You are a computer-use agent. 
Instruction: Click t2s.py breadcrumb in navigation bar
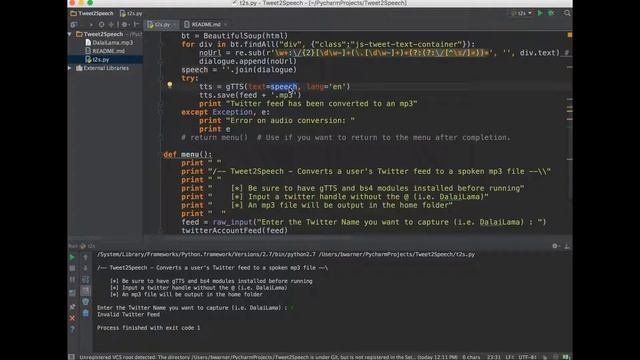tap(131, 13)
